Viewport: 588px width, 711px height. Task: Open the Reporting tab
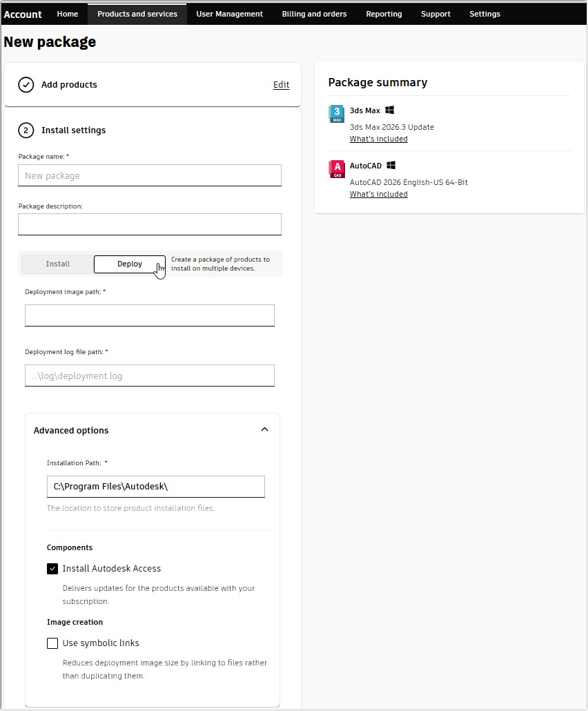(384, 14)
